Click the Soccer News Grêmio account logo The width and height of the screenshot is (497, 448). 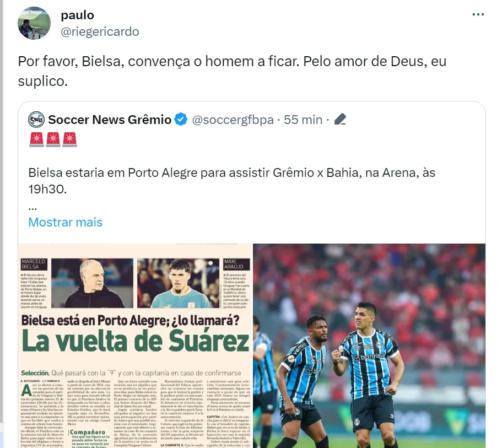(36, 120)
